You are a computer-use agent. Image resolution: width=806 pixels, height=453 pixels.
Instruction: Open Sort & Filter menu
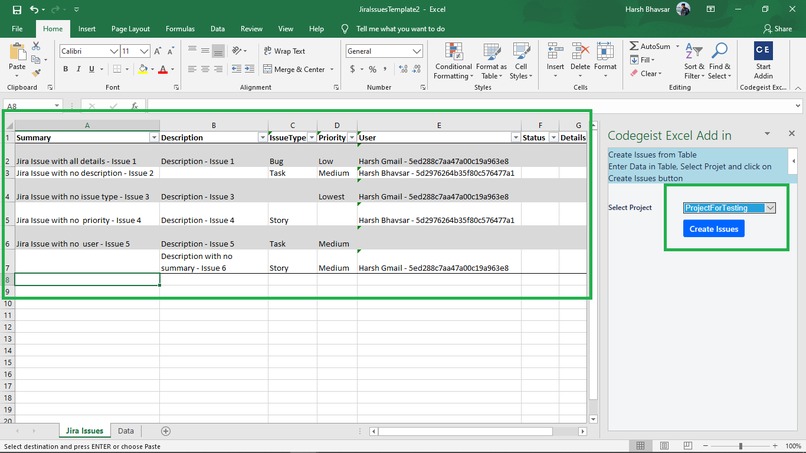click(693, 61)
